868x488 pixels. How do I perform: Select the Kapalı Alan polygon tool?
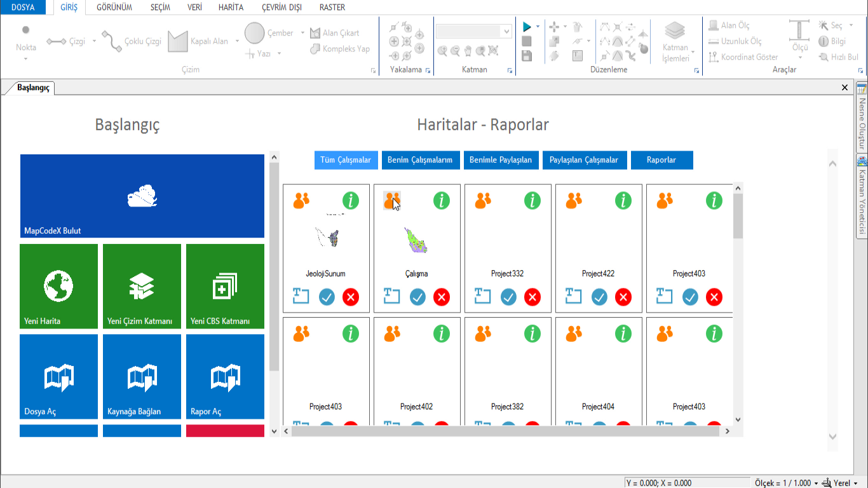(x=198, y=41)
